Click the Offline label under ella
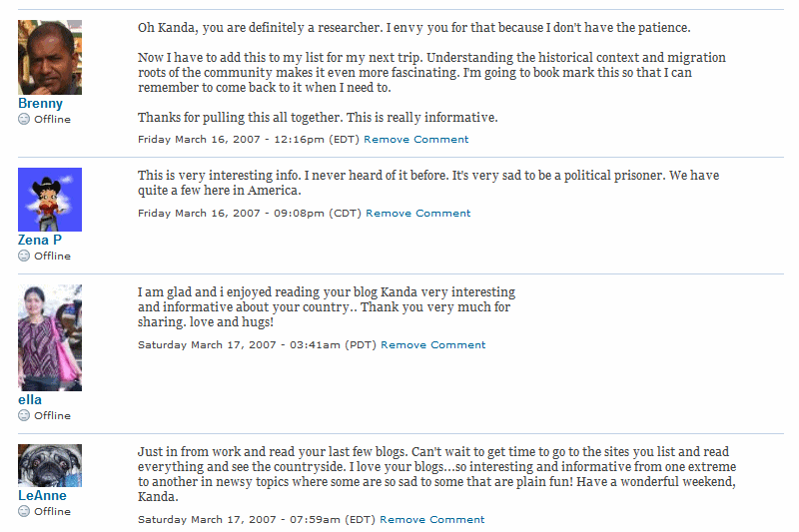This screenshot has height=532, width=799. tap(53, 415)
